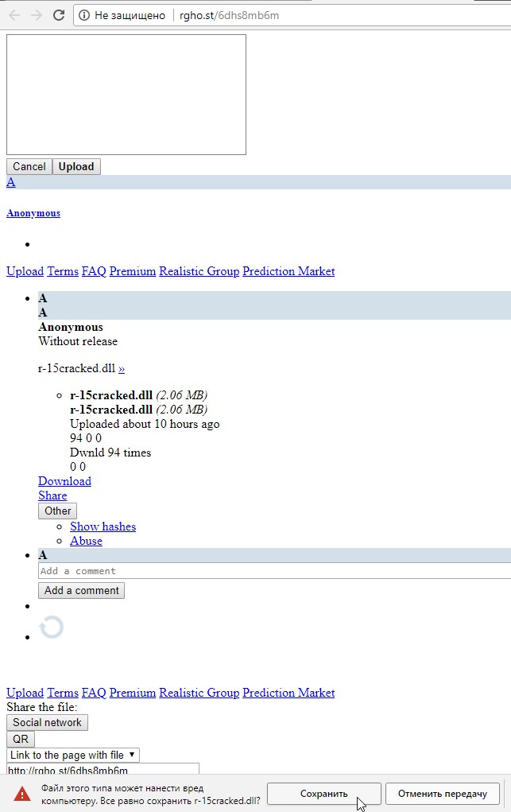
Task: Open the bottom FAQ footer link
Action: 94,693
